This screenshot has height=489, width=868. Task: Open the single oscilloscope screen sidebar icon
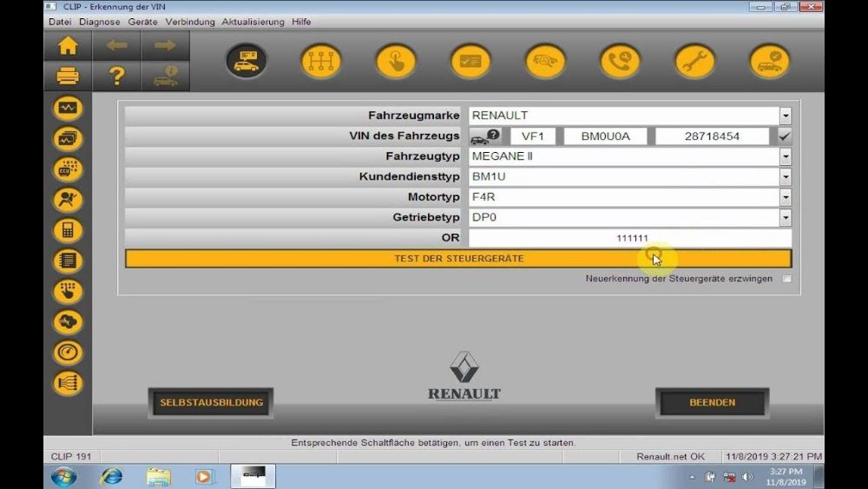click(x=68, y=108)
